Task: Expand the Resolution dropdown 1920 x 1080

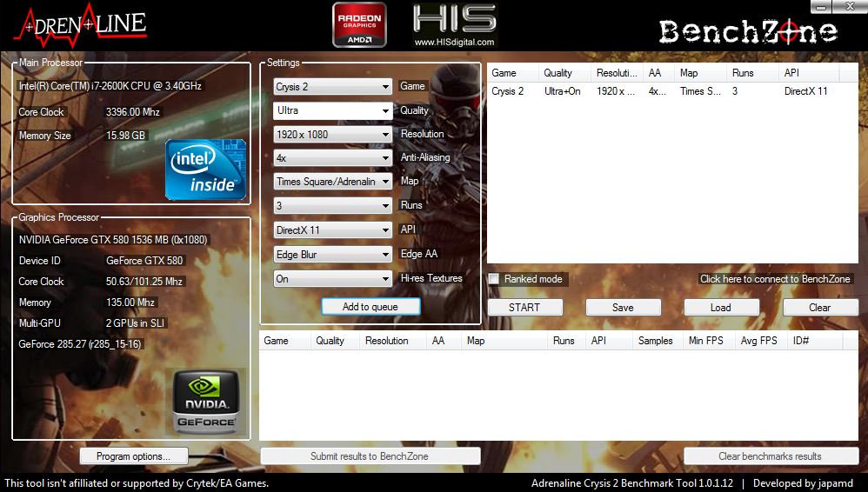Action: (x=333, y=135)
